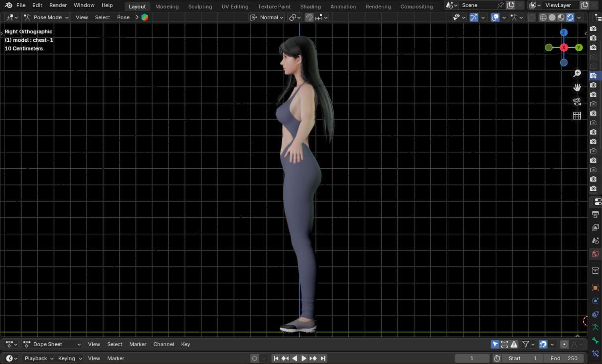Open the outliner editor type icon
This screenshot has width=602, height=364.
(598, 17)
